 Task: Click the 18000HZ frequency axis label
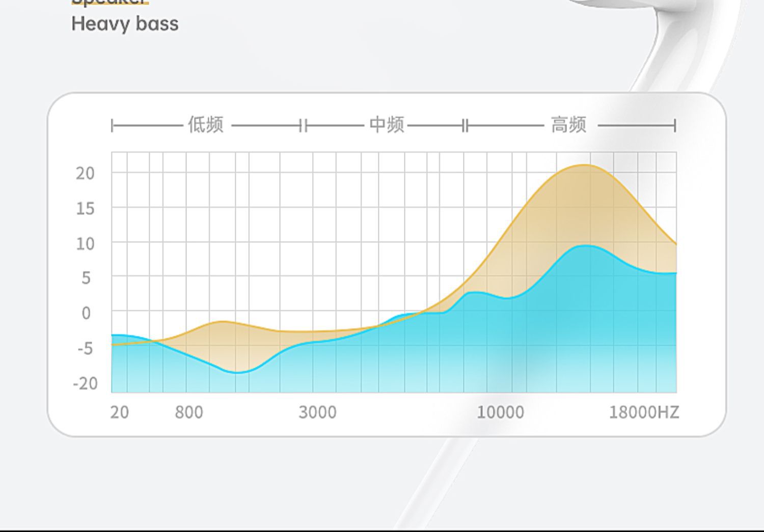tap(644, 412)
